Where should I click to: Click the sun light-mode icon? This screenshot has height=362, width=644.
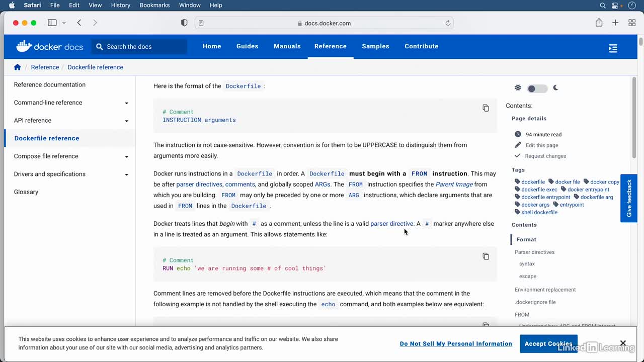(x=518, y=88)
